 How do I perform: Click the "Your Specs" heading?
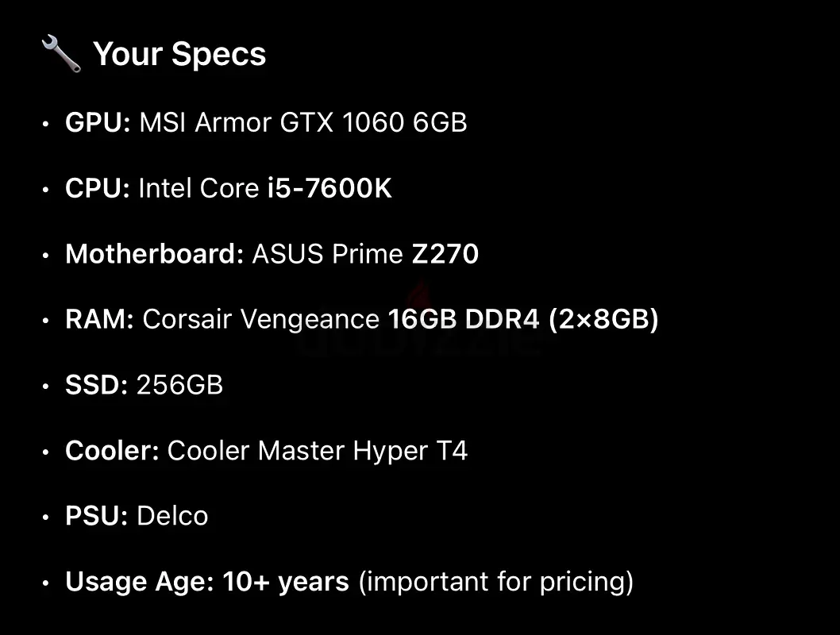179,54
